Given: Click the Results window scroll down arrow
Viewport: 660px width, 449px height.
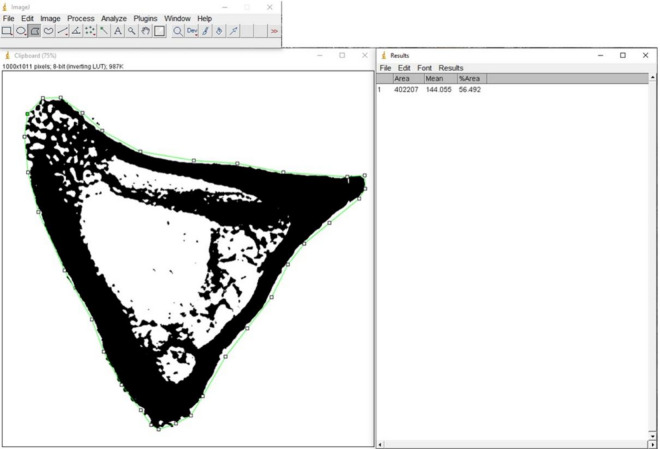Looking at the screenshot, I should 653,435.
